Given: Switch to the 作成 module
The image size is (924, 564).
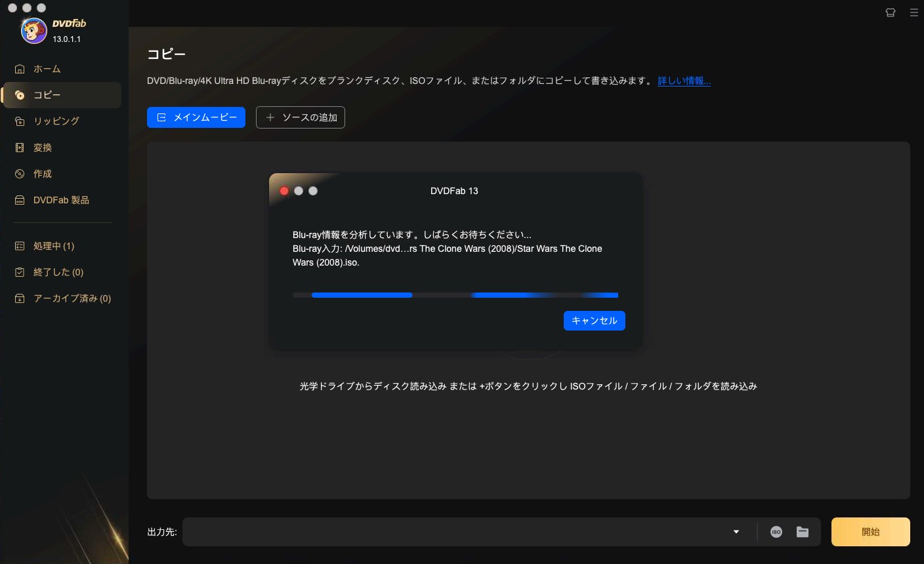Looking at the screenshot, I should pyautogui.click(x=62, y=174).
